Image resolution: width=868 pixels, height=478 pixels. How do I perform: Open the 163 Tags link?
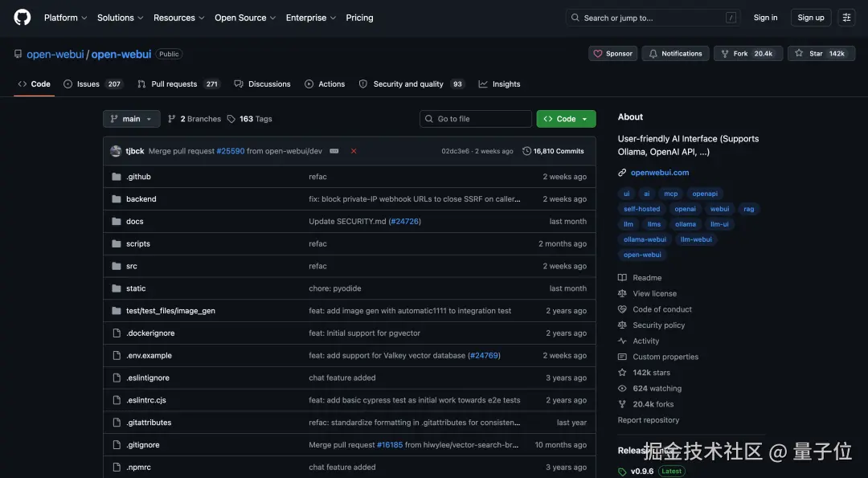click(250, 119)
